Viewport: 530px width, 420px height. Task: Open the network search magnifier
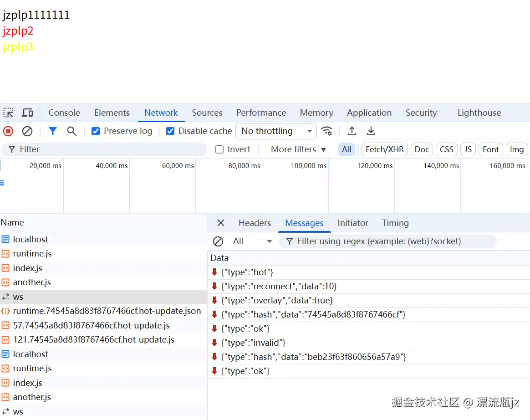(x=71, y=131)
